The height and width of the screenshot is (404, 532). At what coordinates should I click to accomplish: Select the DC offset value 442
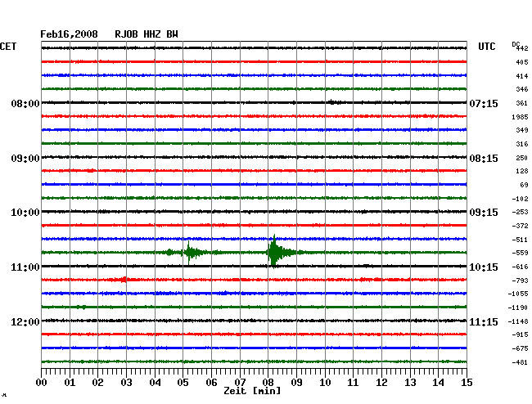click(522, 48)
